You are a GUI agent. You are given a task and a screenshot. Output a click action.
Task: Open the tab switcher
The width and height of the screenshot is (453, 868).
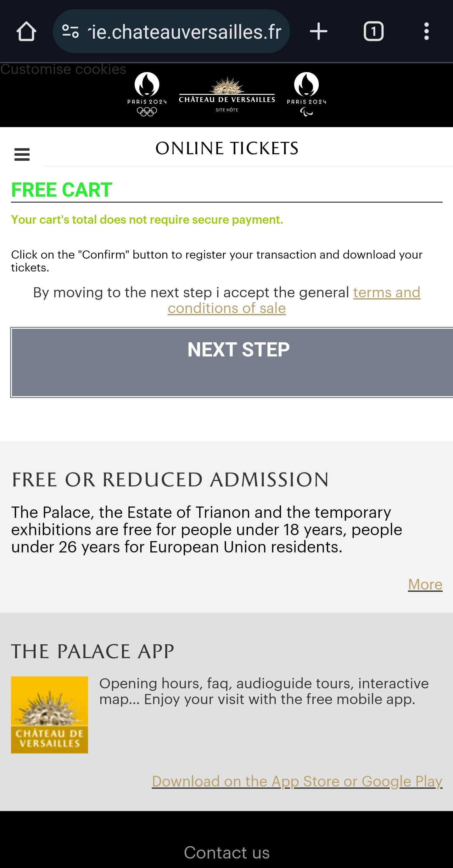[x=373, y=31]
